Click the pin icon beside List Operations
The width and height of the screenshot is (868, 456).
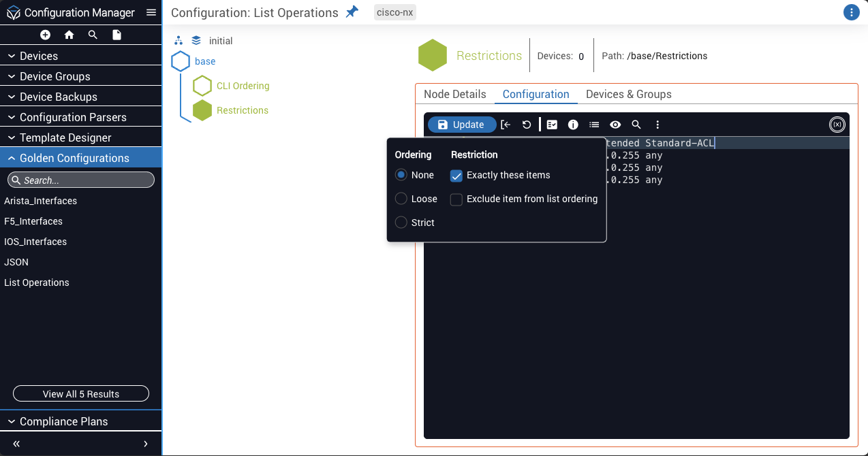(352, 12)
